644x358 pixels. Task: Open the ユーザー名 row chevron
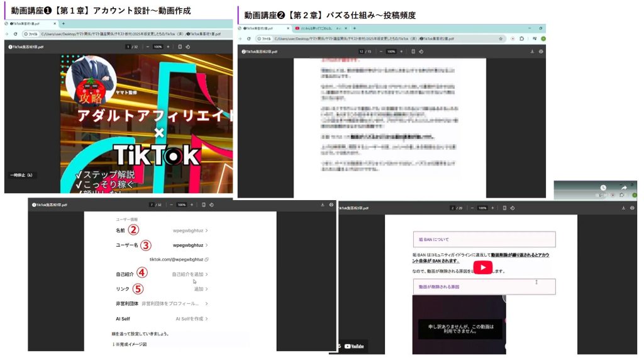click(206, 245)
